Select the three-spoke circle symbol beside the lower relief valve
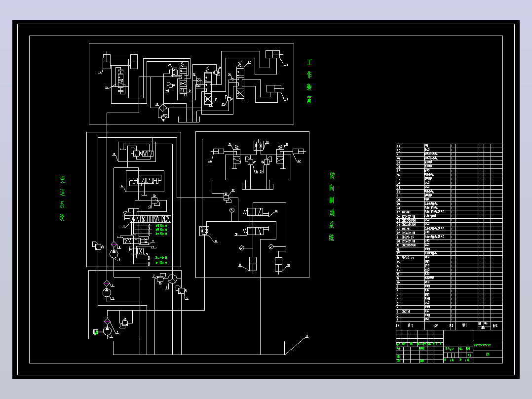Viewport: 532px width, 399px height. [x=173, y=279]
